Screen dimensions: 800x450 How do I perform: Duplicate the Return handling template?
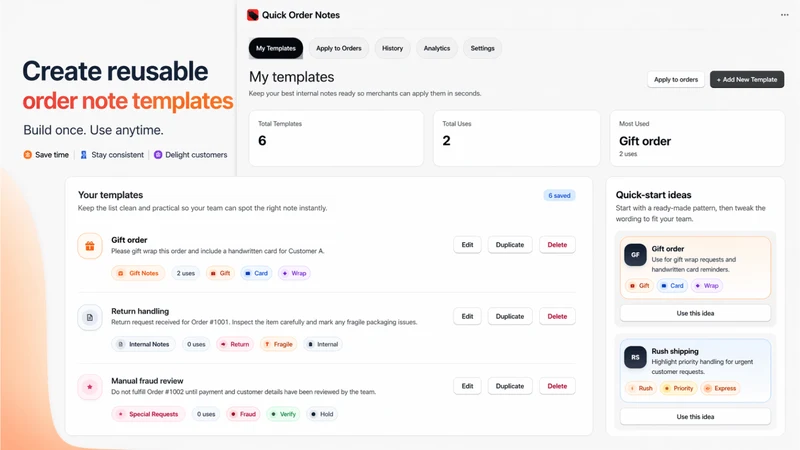510,316
